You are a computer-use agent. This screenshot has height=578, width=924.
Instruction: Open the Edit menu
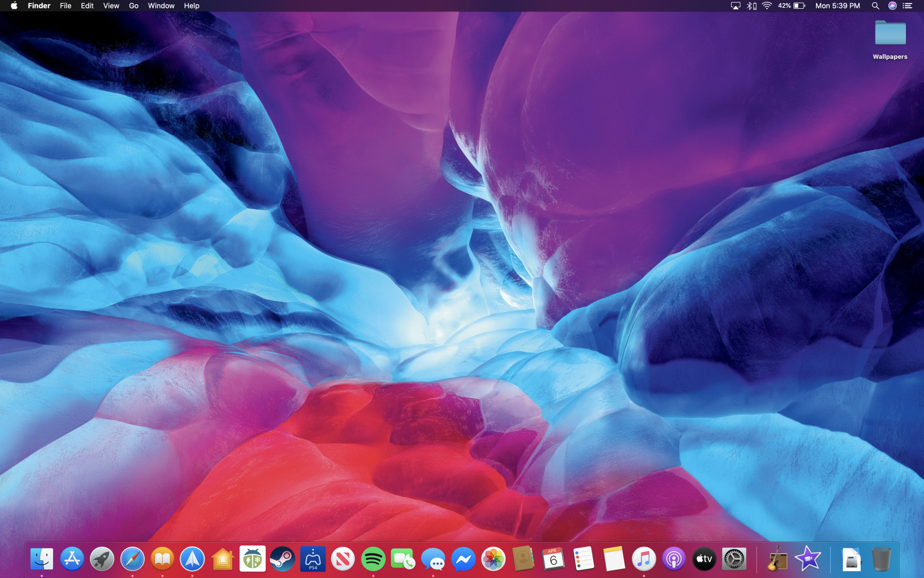point(87,6)
